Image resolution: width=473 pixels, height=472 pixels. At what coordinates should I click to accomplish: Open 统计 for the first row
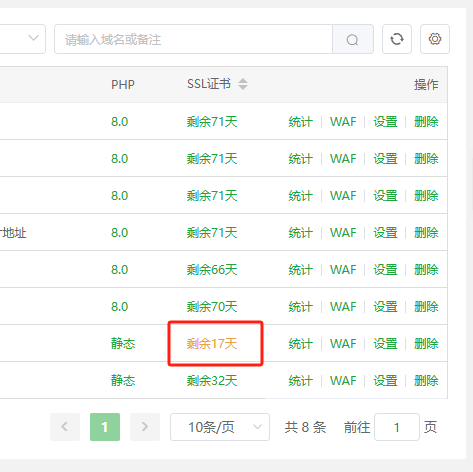pos(300,122)
